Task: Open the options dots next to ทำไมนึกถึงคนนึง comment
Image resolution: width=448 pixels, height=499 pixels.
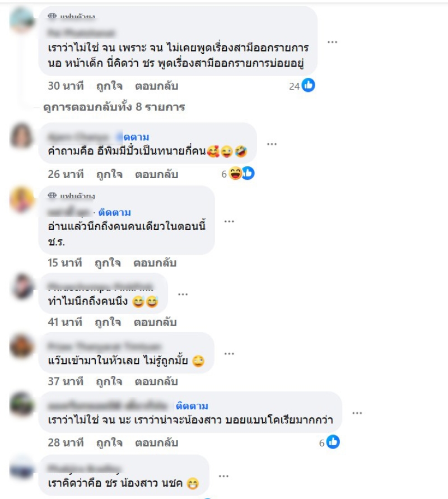Action: (x=183, y=294)
